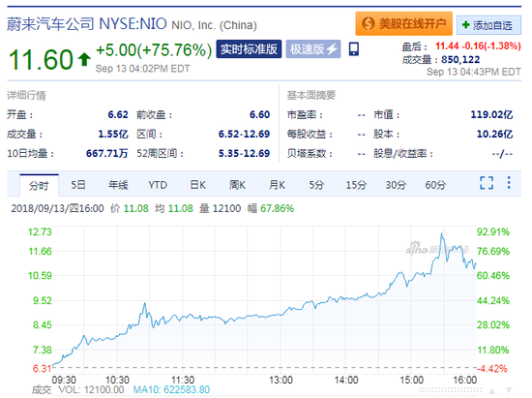Click the +5.00(+75.76%) change value
This screenshot has height=398, width=532.
[154, 50]
